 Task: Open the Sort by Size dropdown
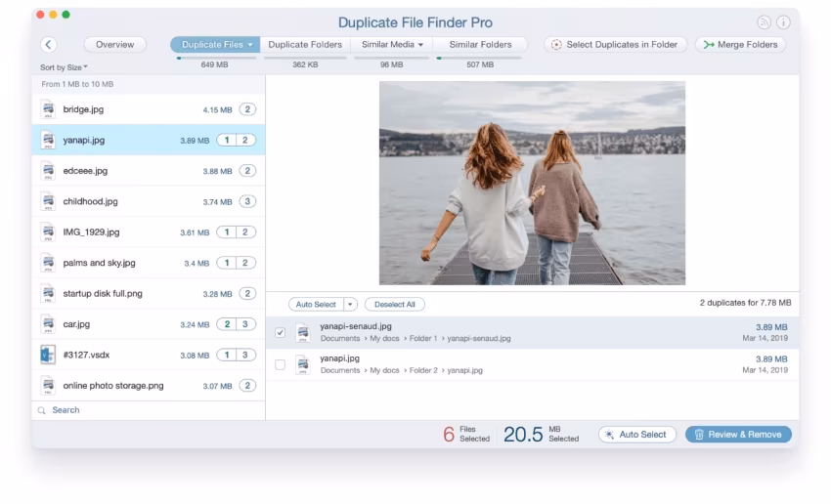tap(64, 67)
